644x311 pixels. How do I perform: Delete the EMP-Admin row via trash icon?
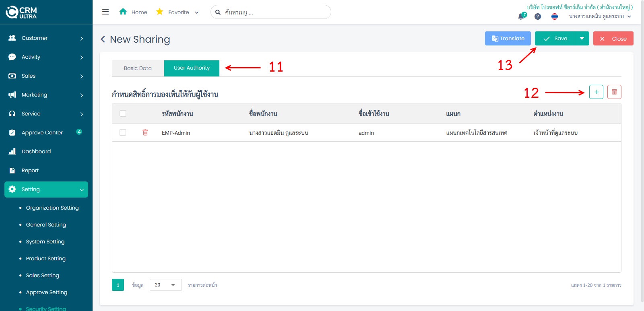145,132
